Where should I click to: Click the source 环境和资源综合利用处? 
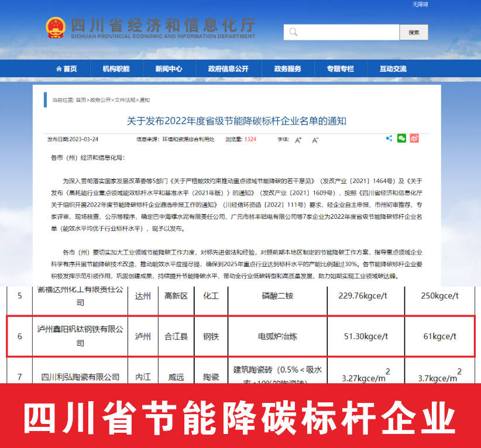tap(188, 139)
